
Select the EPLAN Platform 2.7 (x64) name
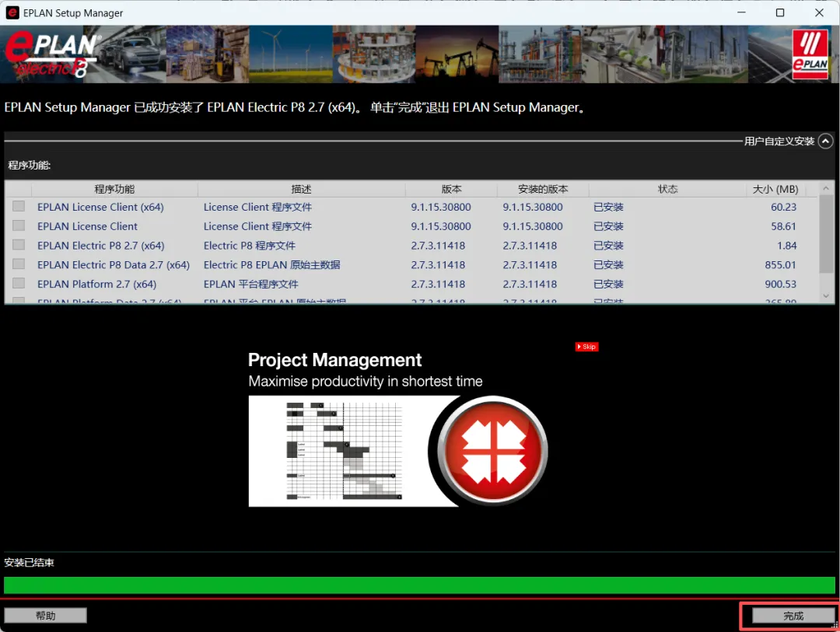coord(97,284)
